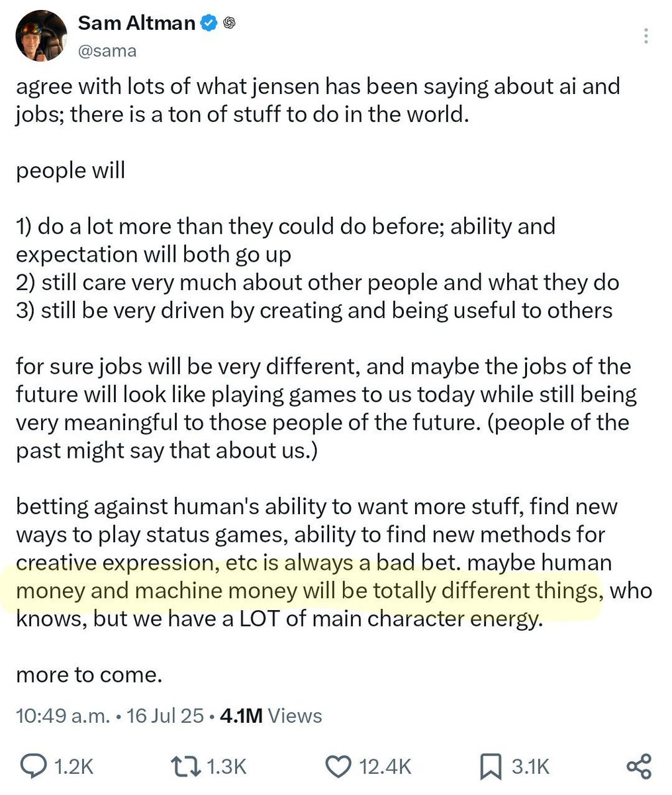Click the 10:49 a.m. timestamp

62,716
